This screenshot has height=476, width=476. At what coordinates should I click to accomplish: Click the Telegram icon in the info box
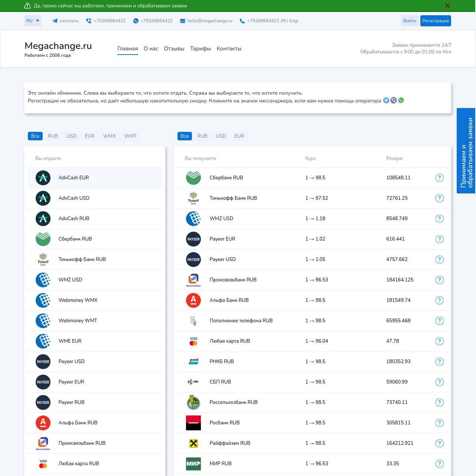(386, 100)
